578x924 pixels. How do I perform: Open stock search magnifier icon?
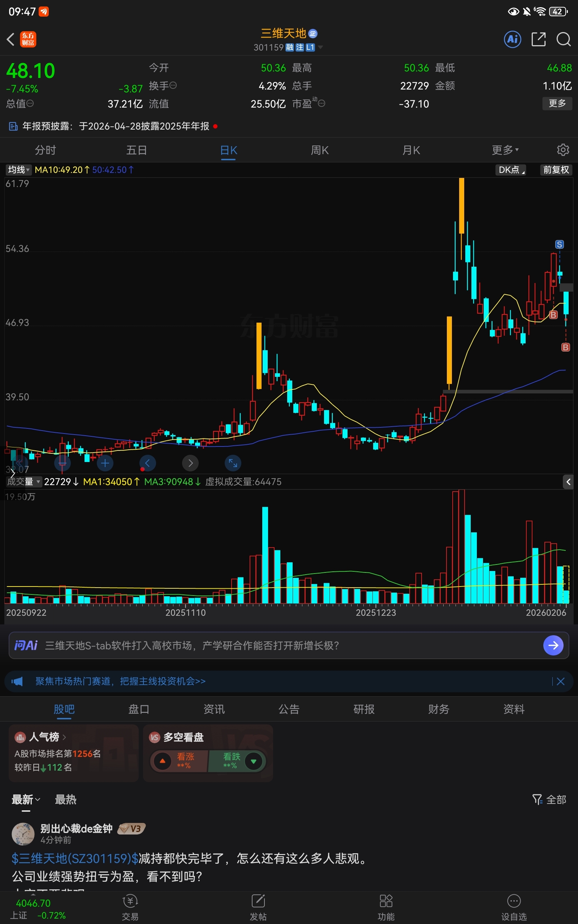(564, 39)
